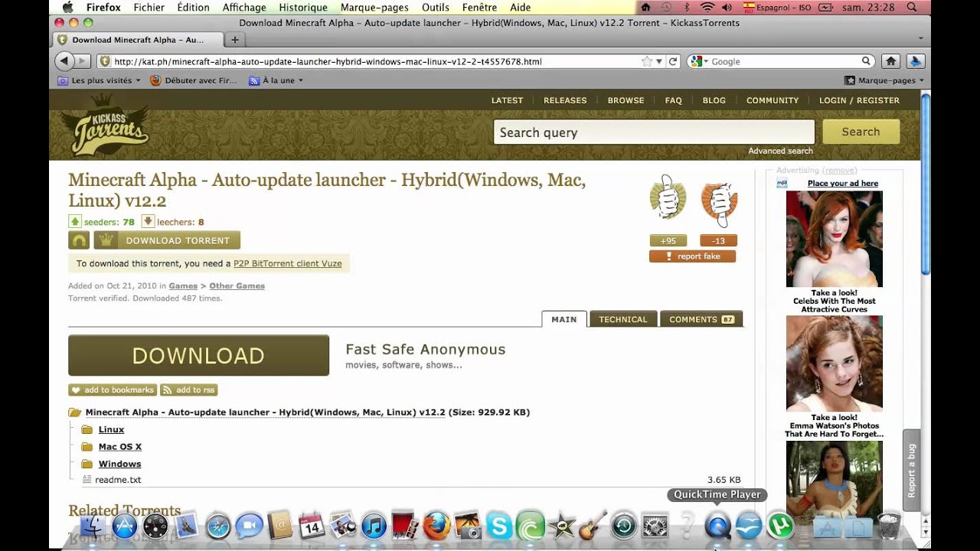Open GarageBand guitar icon in the Dock
This screenshot has width=980, height=551.
click(593, 527)
